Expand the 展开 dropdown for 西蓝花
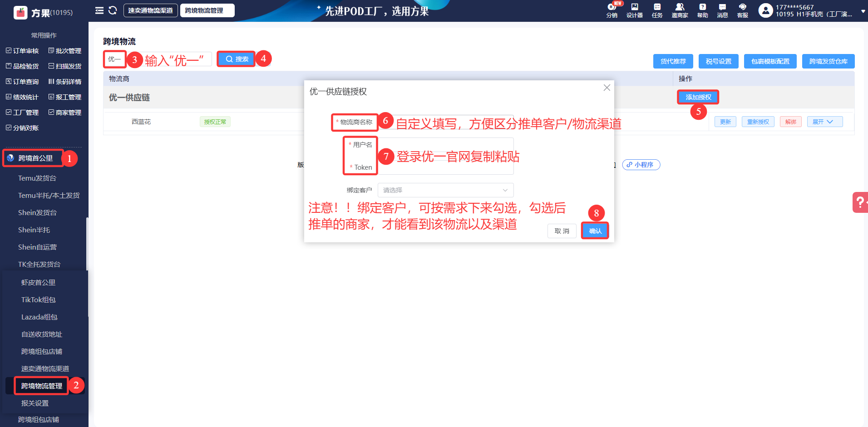Viewport: 868px width, 427px height. pyautogui.click(x=825, y=122)
